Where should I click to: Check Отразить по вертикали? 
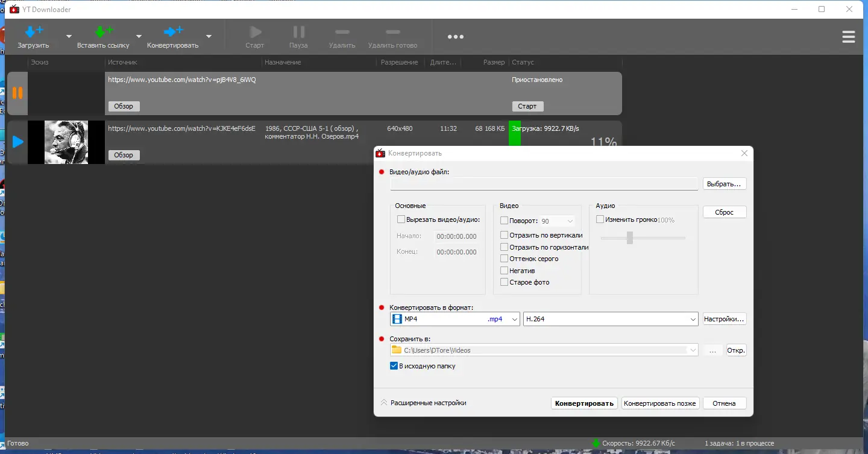[504, 235]
